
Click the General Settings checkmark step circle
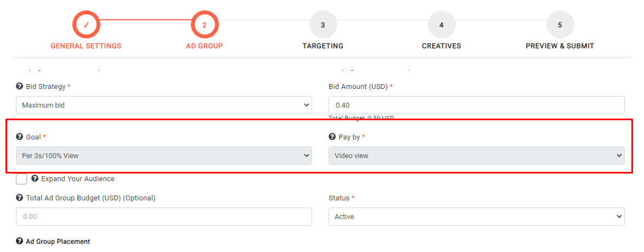click(x=86, y=25)
